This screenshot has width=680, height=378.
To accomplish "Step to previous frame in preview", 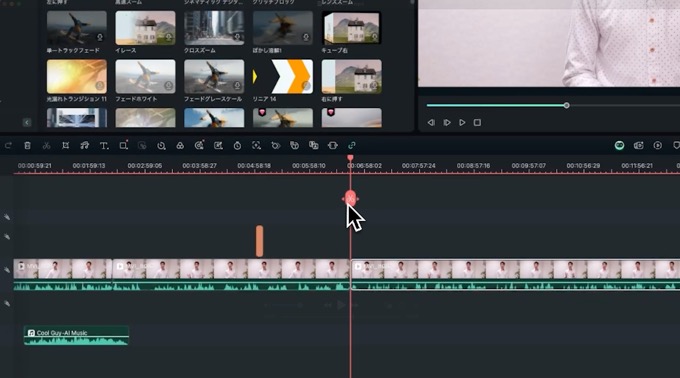I will pyautogui.click(x=431, y=123).
